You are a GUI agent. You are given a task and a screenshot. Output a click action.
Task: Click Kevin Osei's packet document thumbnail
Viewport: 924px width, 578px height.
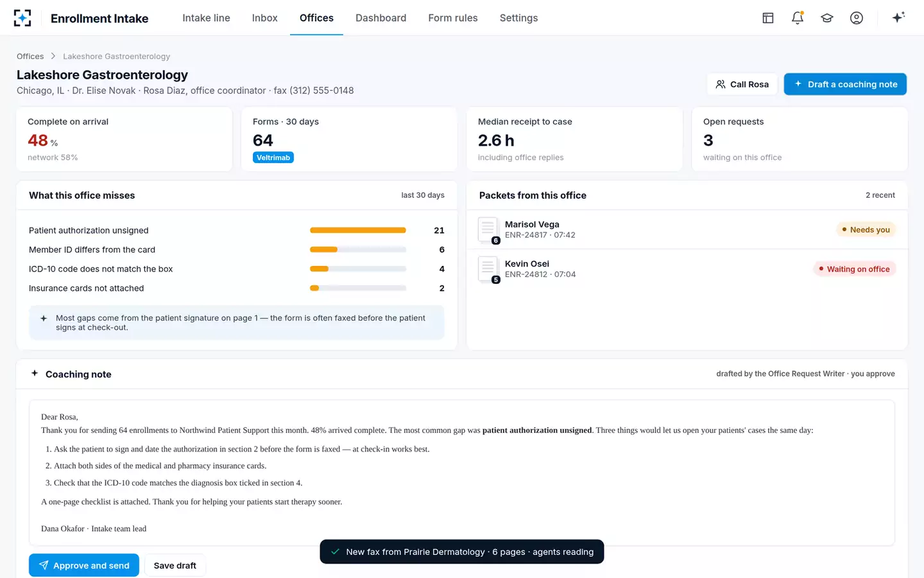point(488,269)
